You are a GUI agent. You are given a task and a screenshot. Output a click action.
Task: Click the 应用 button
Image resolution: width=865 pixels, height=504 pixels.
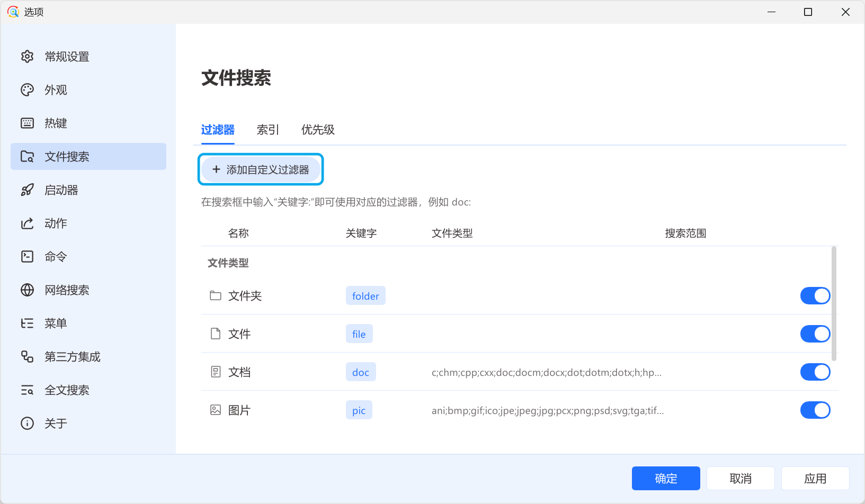pos(815,479)
